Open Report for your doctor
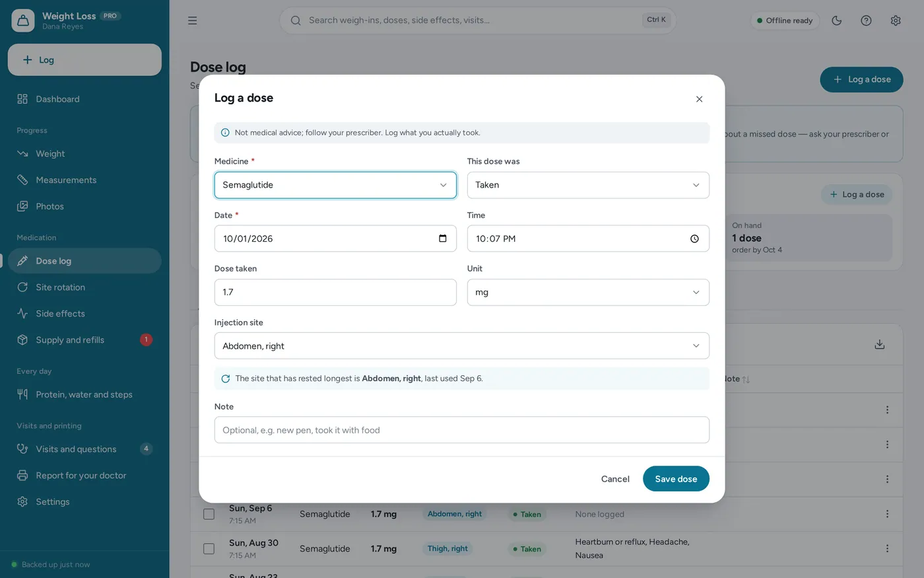 pos(84,476)
